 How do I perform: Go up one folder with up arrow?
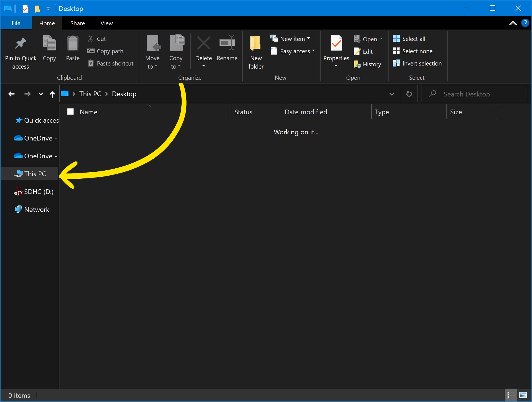click(52, 94)
